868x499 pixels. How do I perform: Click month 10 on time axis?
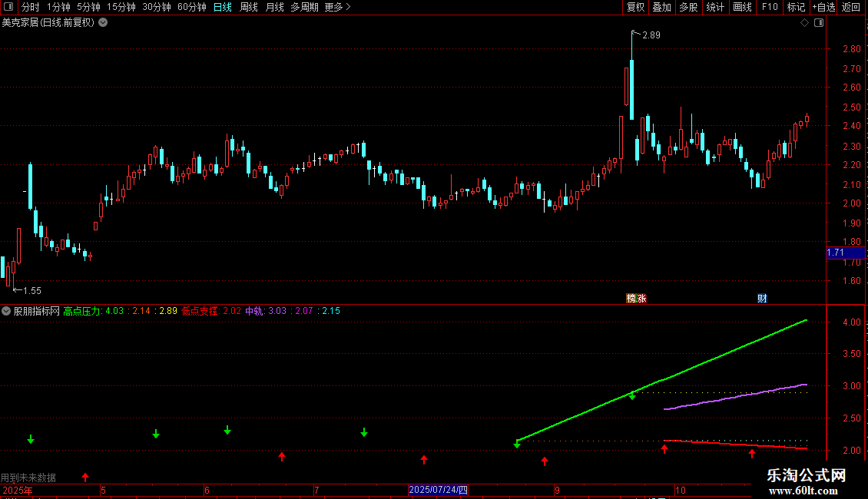click(x=681, y=490)
